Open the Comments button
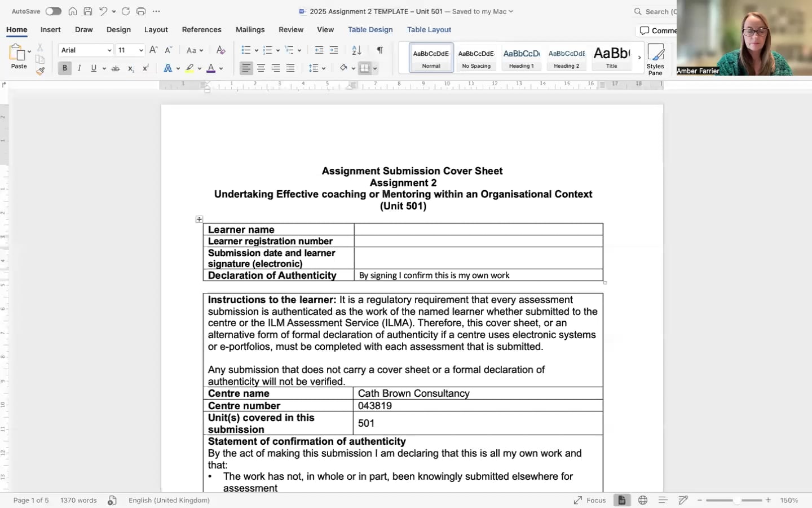Viewport: 812px width, 508px height. click(657, 30)
